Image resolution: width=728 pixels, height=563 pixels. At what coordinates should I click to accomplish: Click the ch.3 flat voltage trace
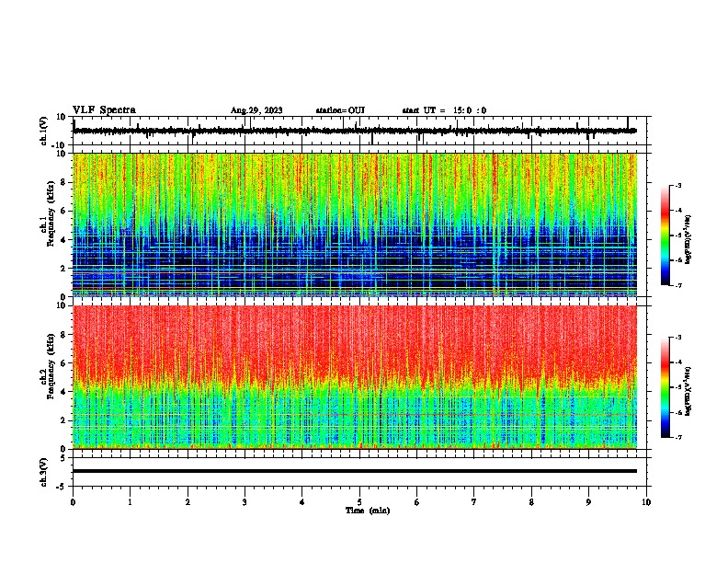pyautogui.click(x=355, y=471)
